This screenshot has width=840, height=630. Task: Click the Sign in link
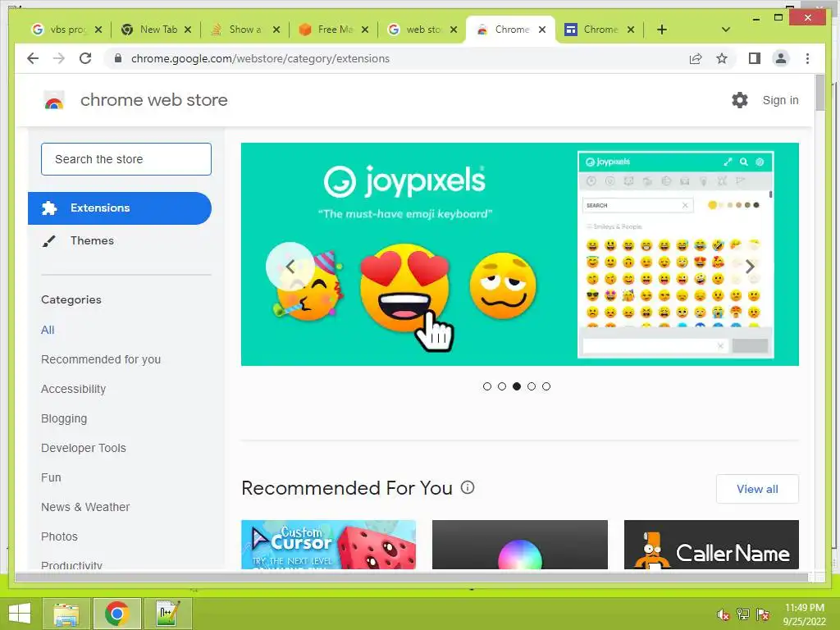(780, 100)
